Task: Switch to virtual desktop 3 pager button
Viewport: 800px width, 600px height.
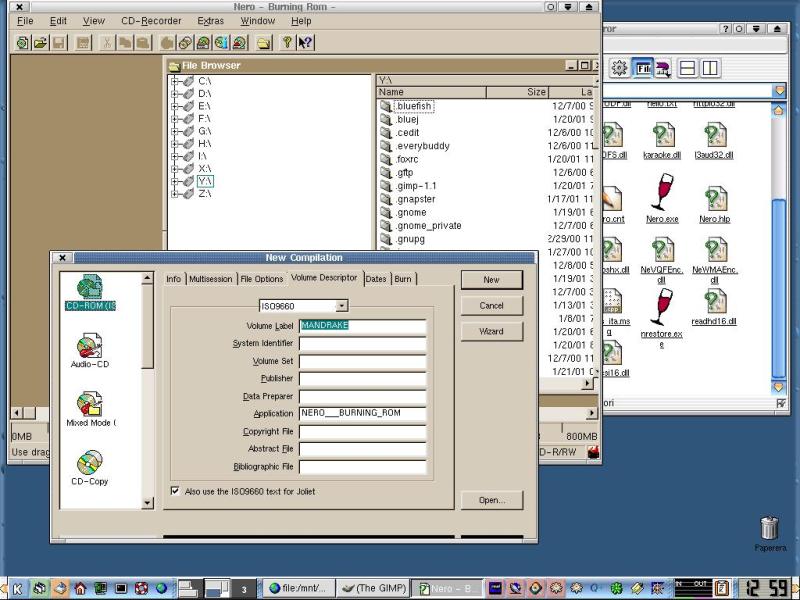Action: [x=244, y=589]
